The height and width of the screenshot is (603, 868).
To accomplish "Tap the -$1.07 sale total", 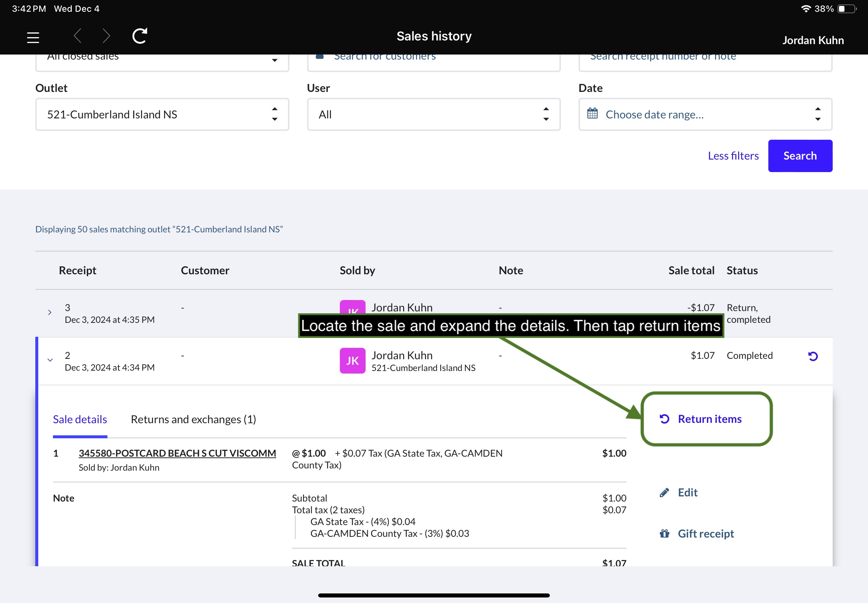I will [701, 307].
